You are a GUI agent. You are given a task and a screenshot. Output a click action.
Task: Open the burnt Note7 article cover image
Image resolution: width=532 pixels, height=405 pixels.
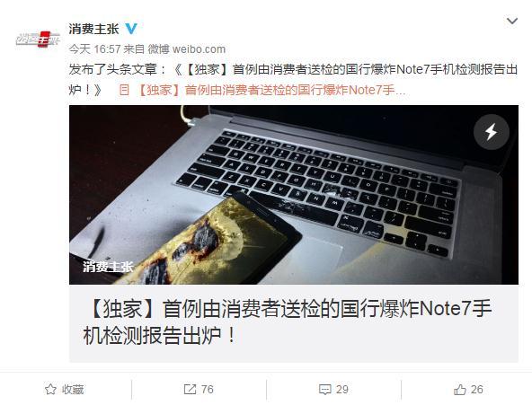(x=294, y=195)
